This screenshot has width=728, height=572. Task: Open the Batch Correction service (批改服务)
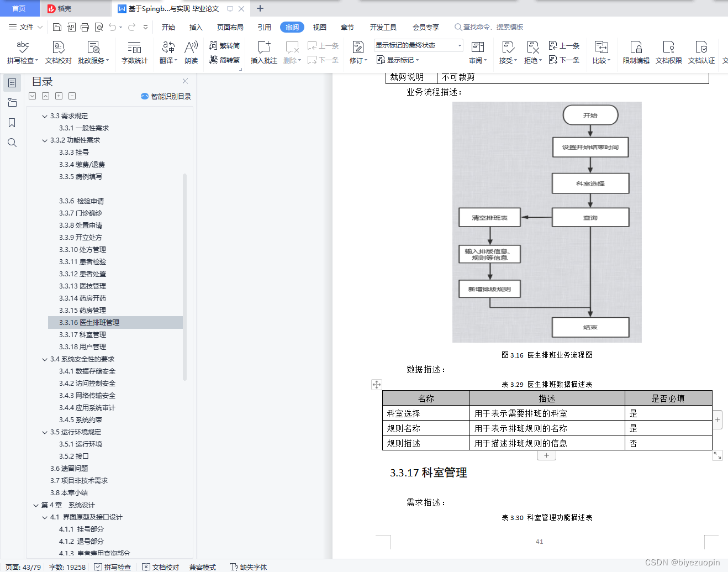(x=93, y=53)
